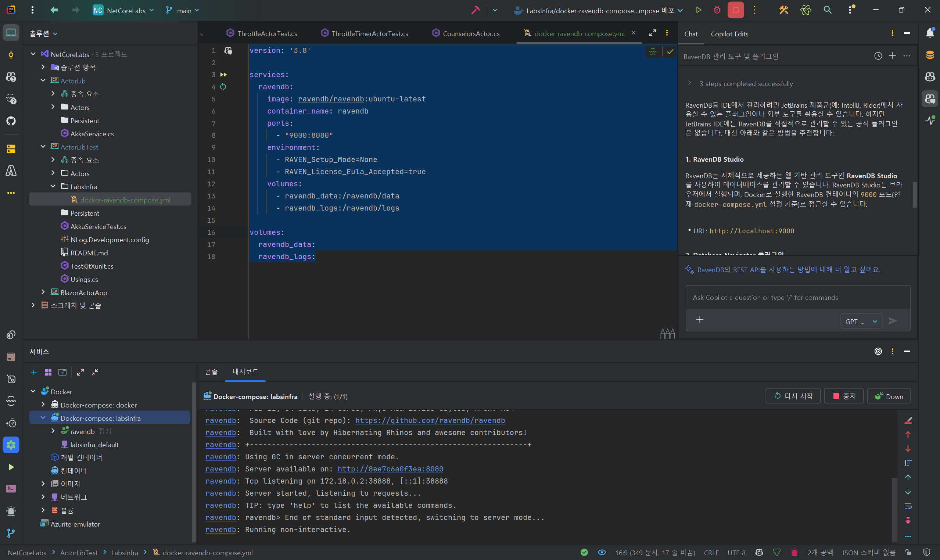Click clear console eraser icon in log
The width and height of the screenshot is (940, 560).
click(x=908, y=420)
